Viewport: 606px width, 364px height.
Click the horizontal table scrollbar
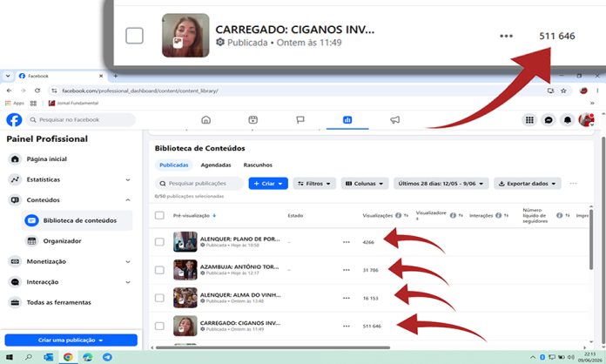coord(273,347)
